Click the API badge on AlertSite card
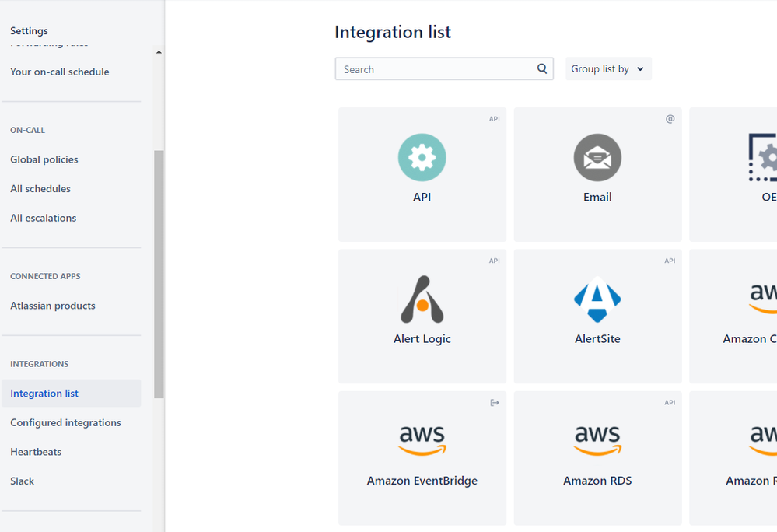Viewport: 777px width, 532px height. click(670, 261)
